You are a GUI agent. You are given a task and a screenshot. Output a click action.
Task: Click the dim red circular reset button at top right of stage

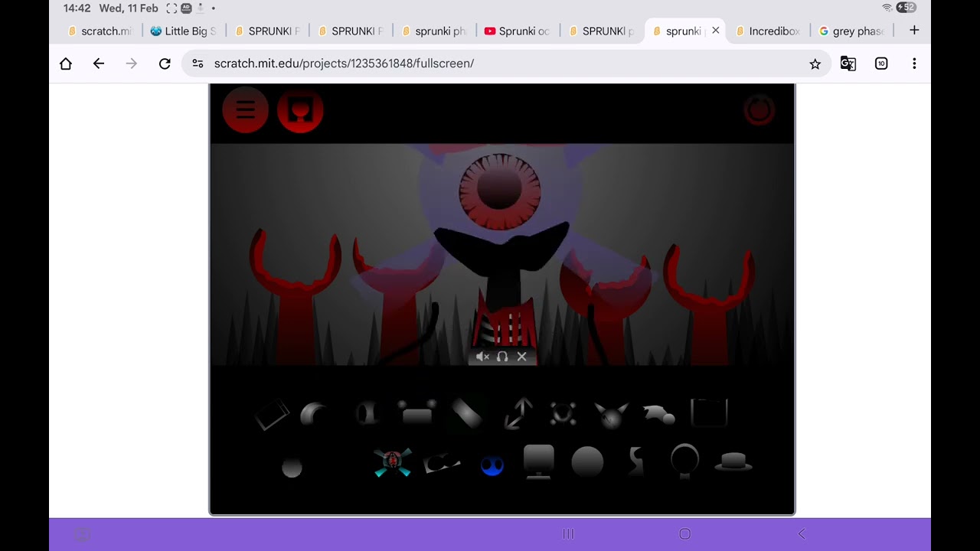click(x=759, y=110)
